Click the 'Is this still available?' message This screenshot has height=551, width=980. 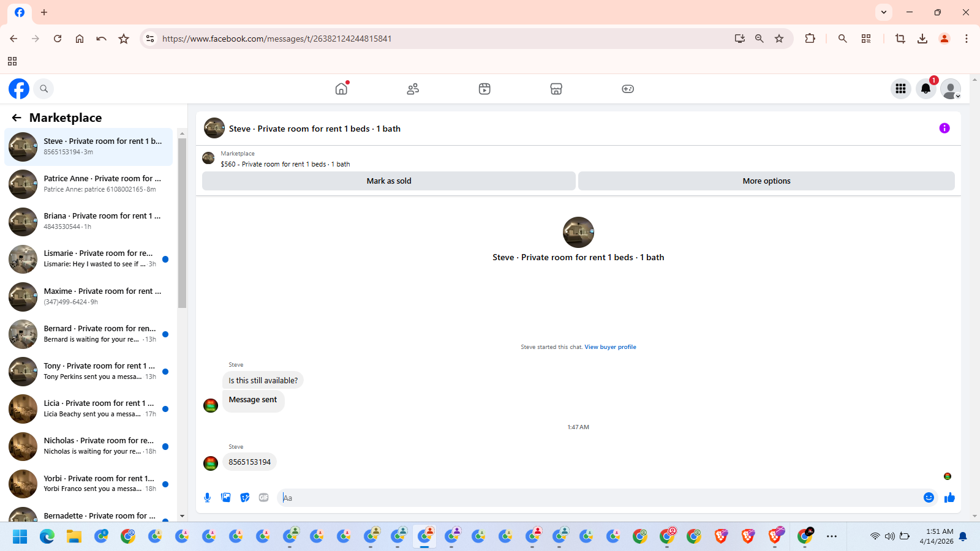pyautogui.click(x=263, y=380)
